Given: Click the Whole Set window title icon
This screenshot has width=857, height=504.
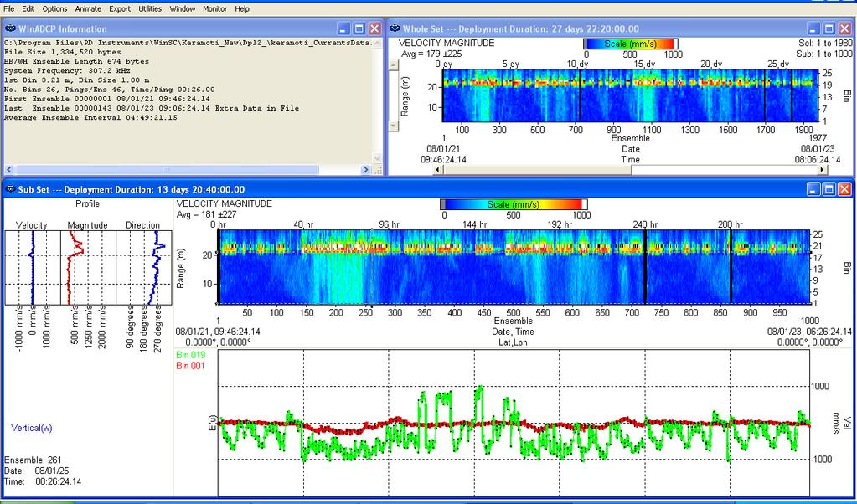Looking at the screenshot, I should pos(395,29).
